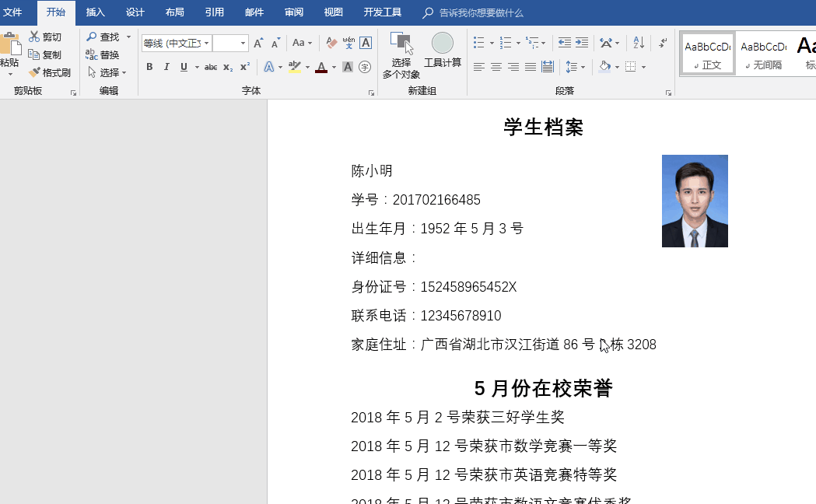
Task: Open the 审阅 ribbon tab
Action: coord(293,12)
